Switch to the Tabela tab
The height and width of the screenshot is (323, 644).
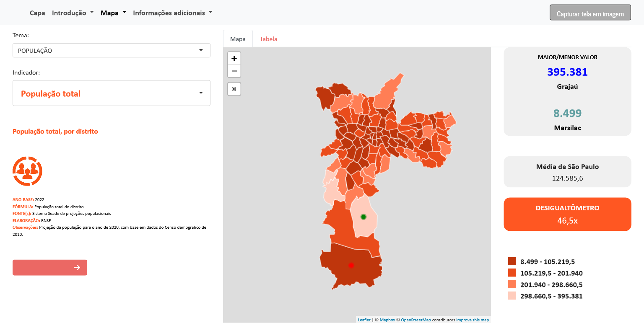click(x=268, y=39)
